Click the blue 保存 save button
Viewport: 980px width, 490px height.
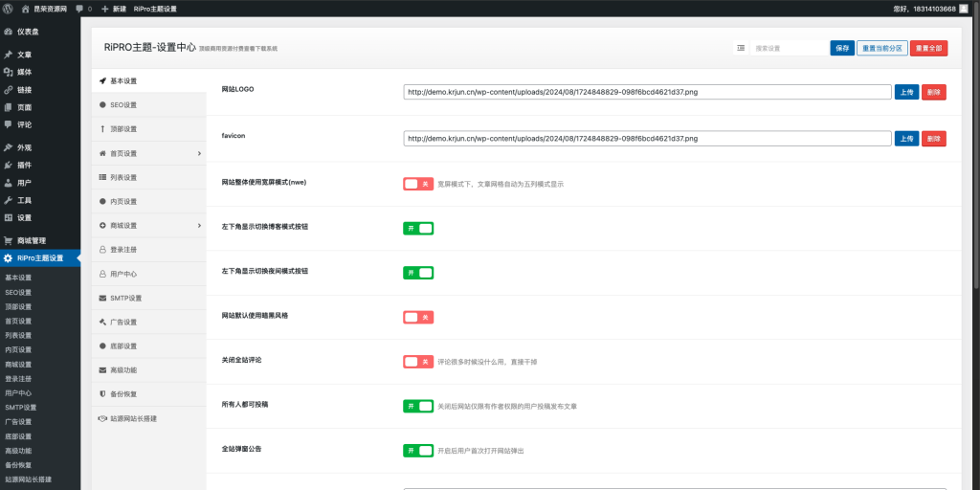coord(842,48)
